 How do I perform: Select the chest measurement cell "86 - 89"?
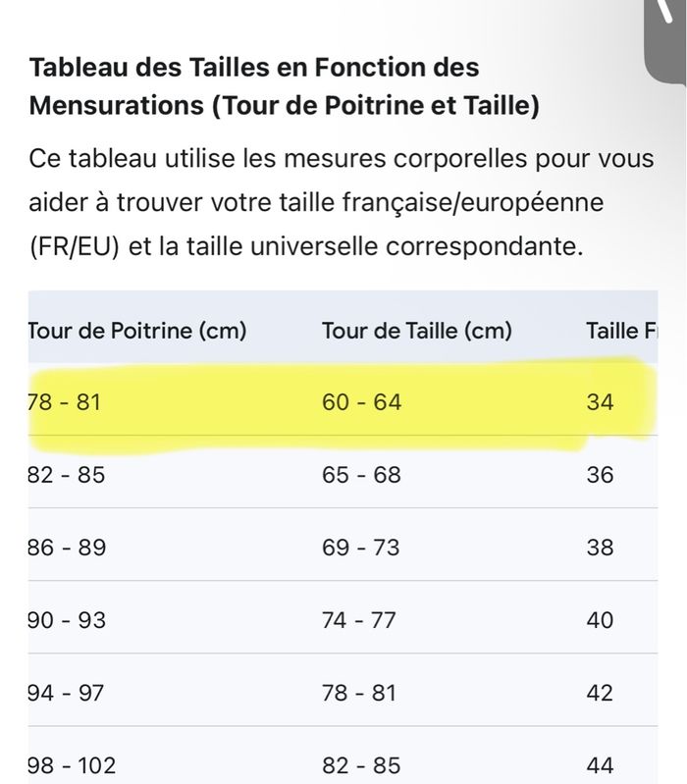67,548
